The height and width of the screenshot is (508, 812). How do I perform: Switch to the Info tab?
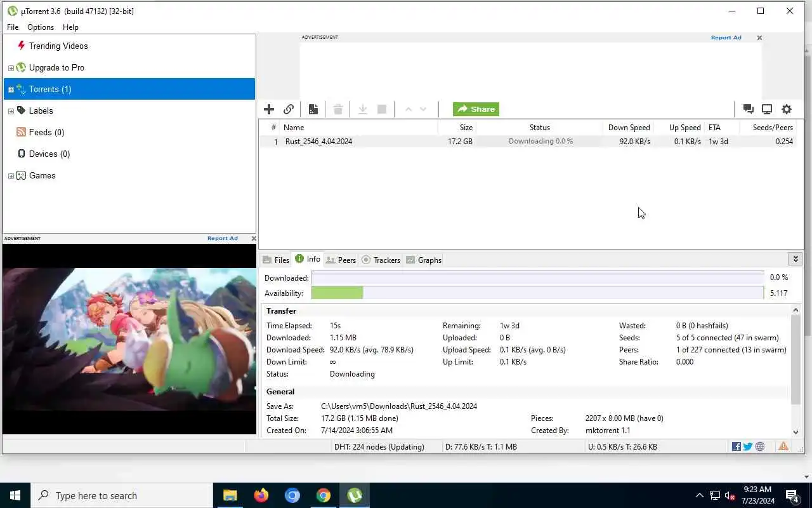pos(308,259)
